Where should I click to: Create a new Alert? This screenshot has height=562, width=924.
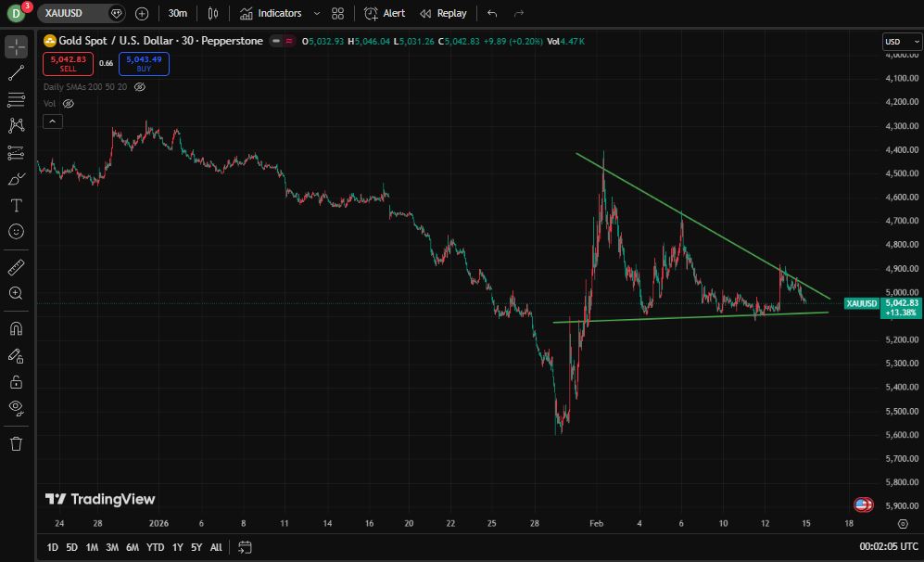385,13
